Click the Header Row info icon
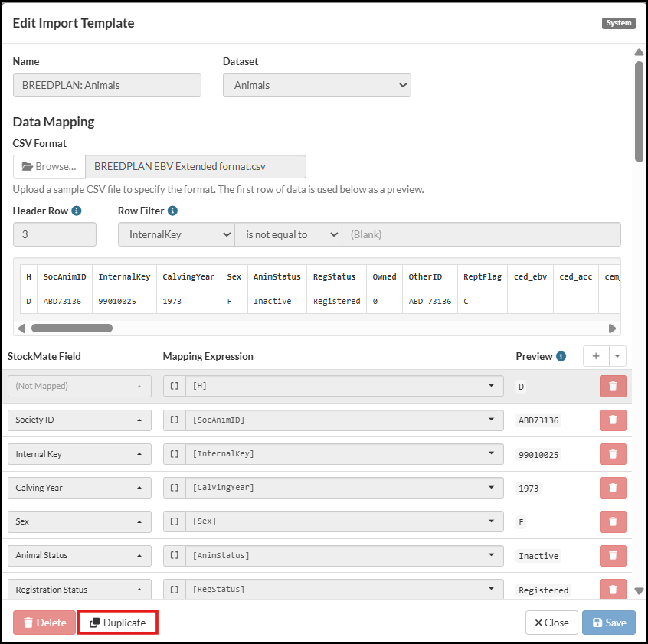 pyautogui.click(x=77, y=211)
